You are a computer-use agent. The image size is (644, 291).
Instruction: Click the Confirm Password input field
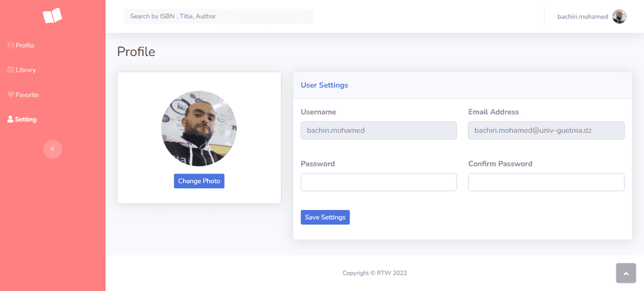point(547,182)
